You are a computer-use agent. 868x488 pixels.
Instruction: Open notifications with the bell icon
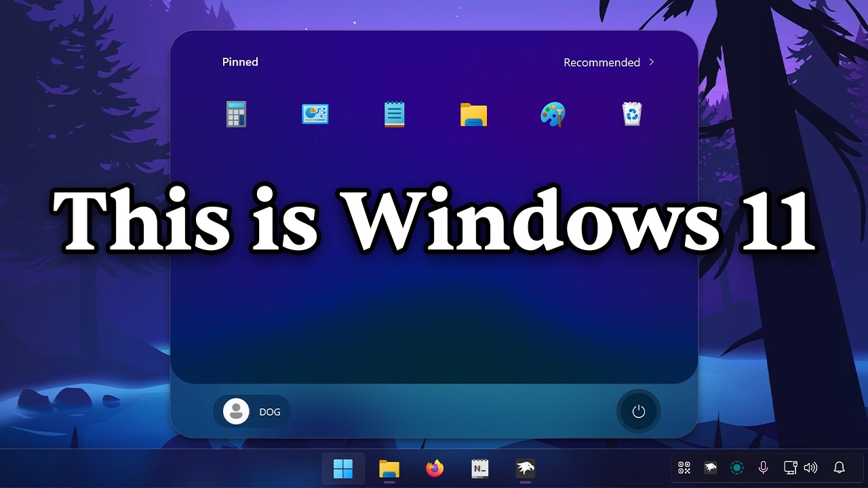pos(840,468)
